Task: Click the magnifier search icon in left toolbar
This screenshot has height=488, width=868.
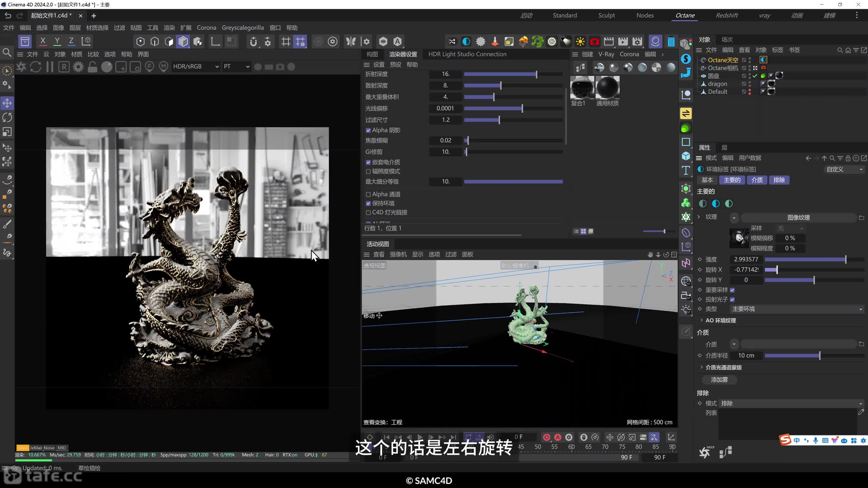Action: (x=7, y=53)
